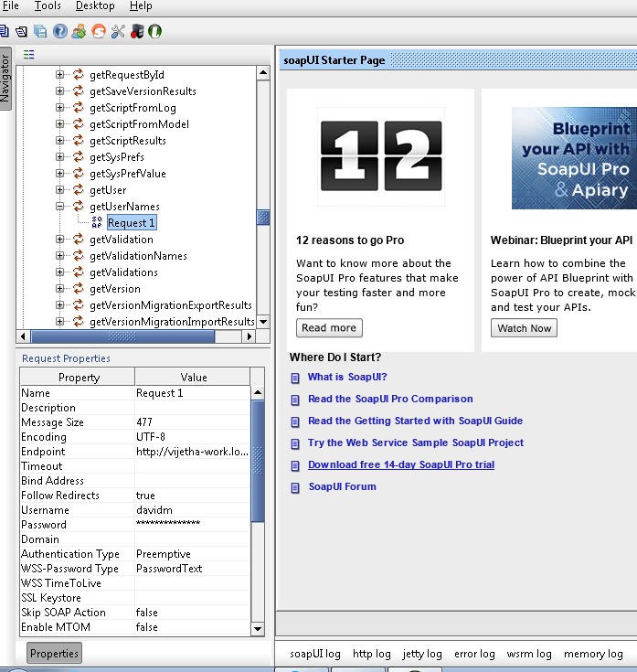Open the http log tab
637x672 pixels.
click(372, 654)
